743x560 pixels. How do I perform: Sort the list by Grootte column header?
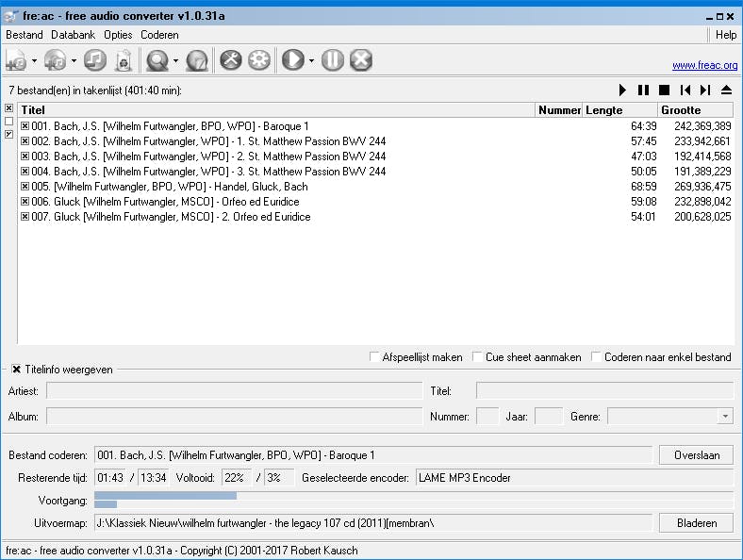click(x=695, y=110)
